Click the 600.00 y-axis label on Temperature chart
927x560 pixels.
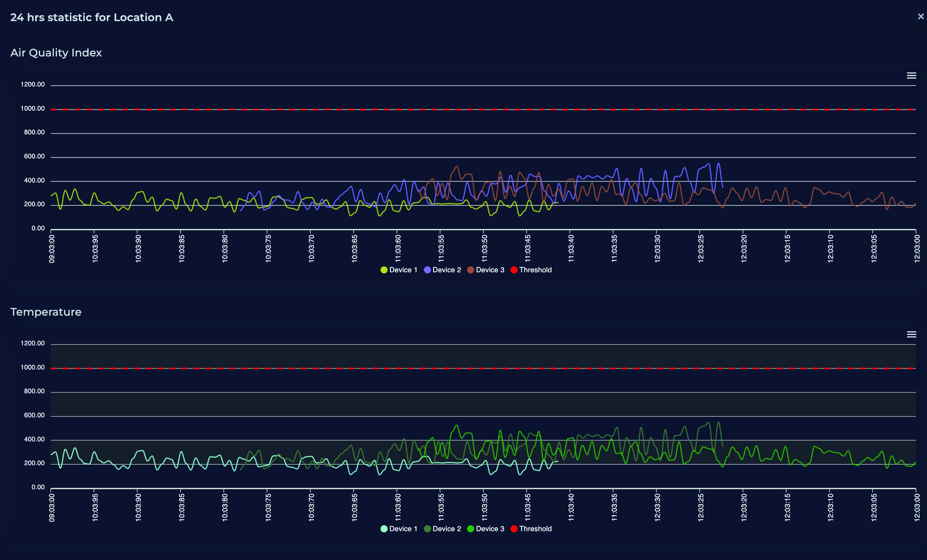pyautogui.click(x=34, y=415)
